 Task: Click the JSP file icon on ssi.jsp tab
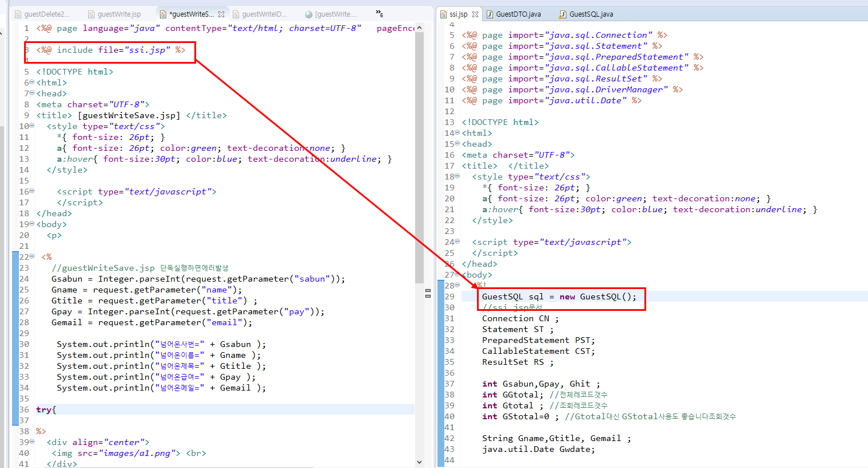coord(444,14)
